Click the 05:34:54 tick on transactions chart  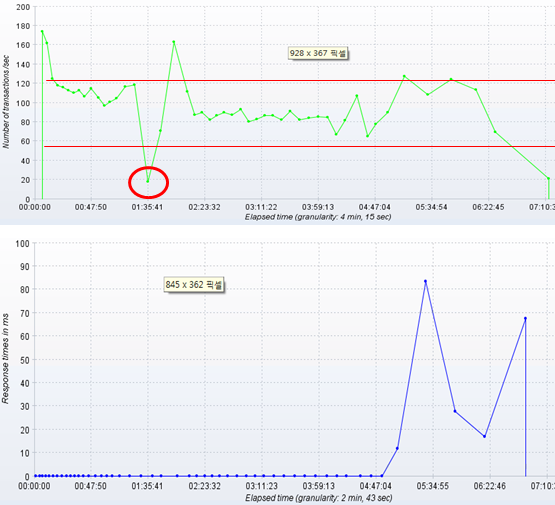click(x=431, y=207)
